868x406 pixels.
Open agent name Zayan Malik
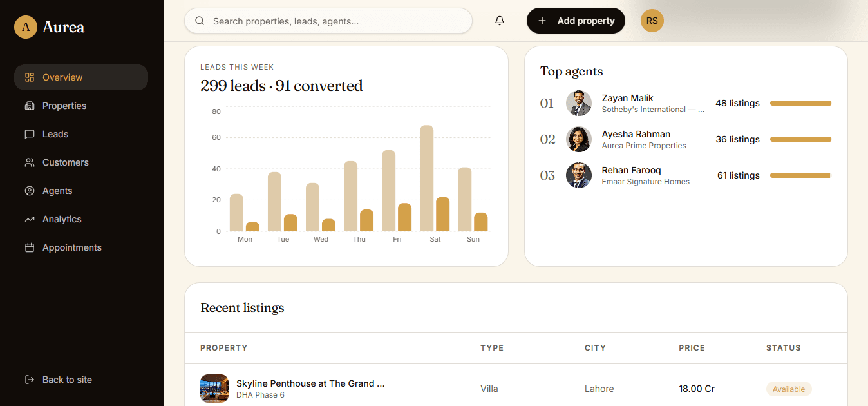(x=627, y=98)
